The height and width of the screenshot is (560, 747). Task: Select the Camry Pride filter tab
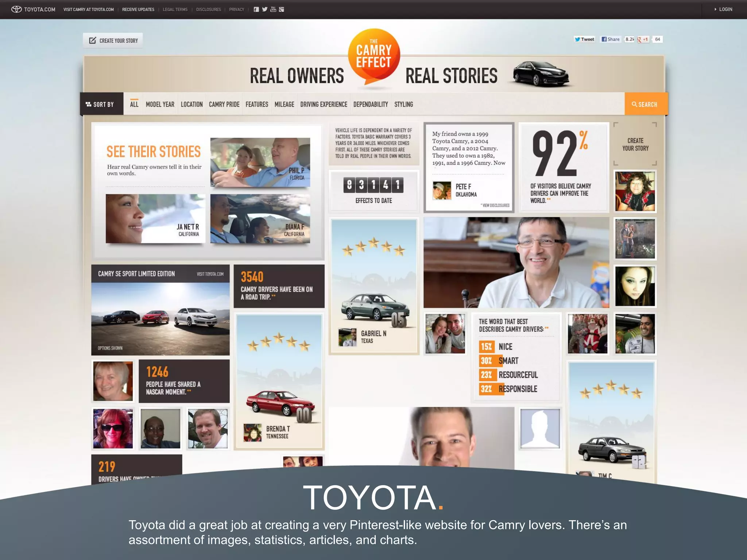click(224, 104)
